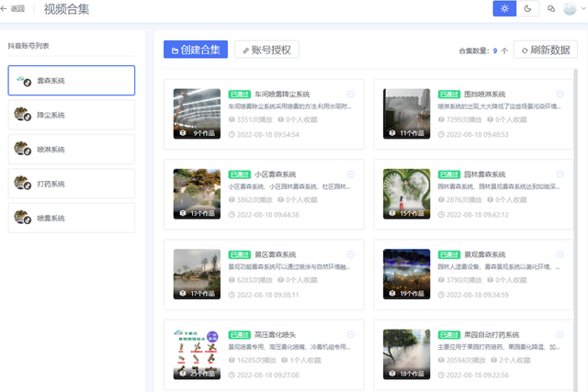Open the 景区雾森系统 thumbnail with 17个作品
The height and width of the screenshot is (392, 588).
[197, 274]
